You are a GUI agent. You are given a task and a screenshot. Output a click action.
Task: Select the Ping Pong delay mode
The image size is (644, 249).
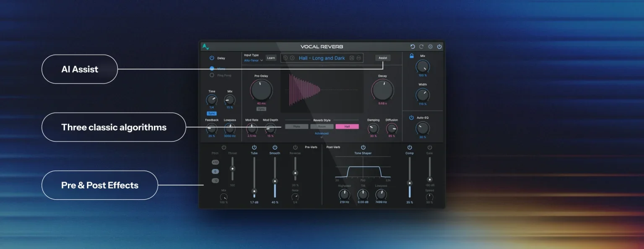[212, 75]
